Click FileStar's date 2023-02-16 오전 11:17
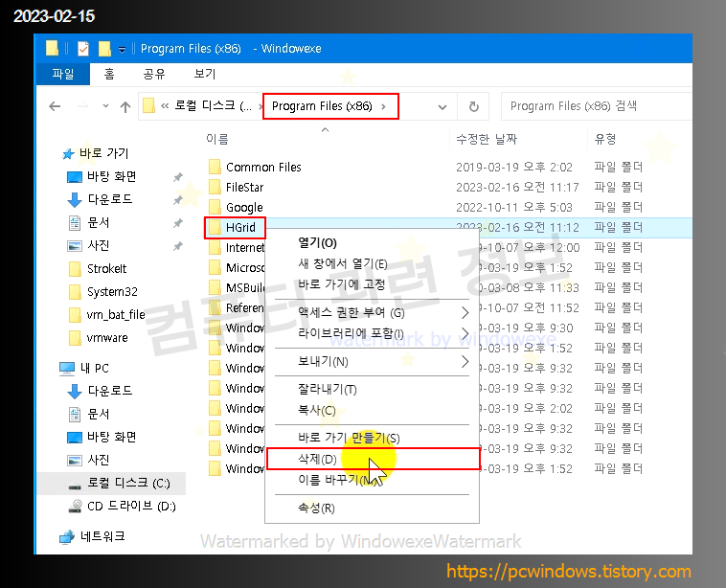 tap(517, 187)
